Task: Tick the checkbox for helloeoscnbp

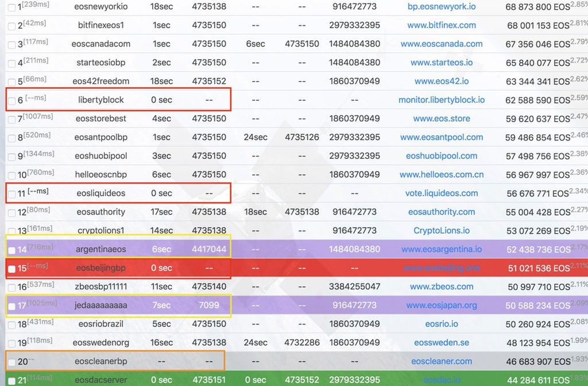Action: coord(11,175)
